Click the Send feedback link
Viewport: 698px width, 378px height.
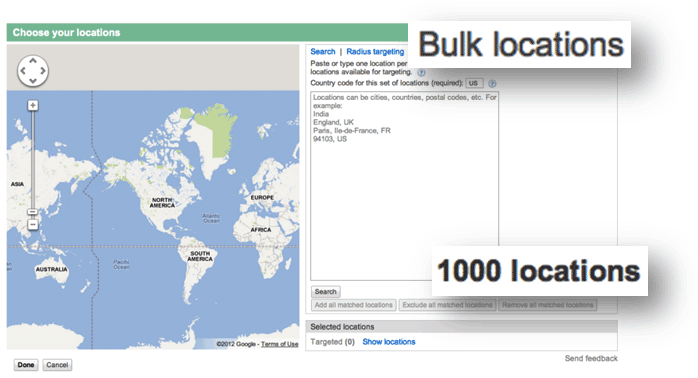click(x=591, y=358)
